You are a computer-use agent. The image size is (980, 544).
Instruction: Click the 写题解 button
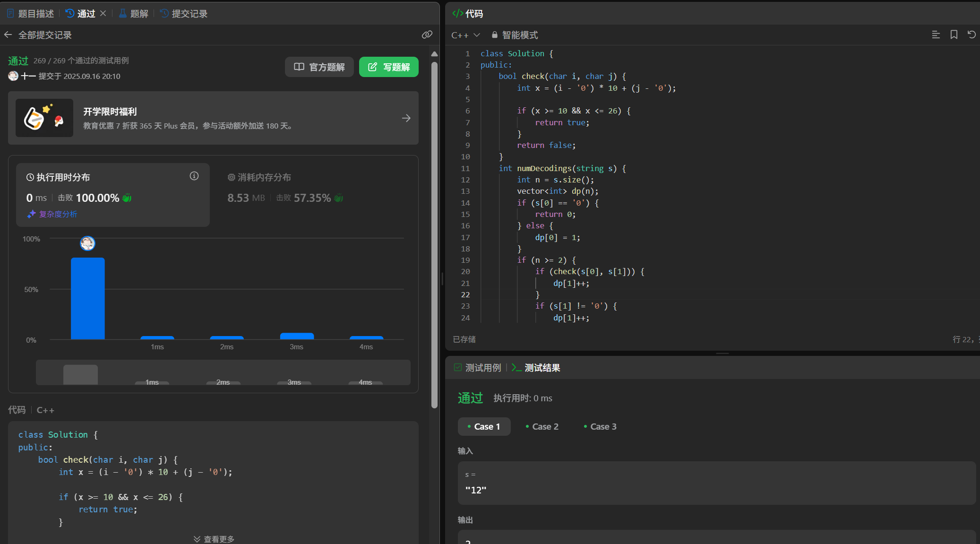[388, 67]
